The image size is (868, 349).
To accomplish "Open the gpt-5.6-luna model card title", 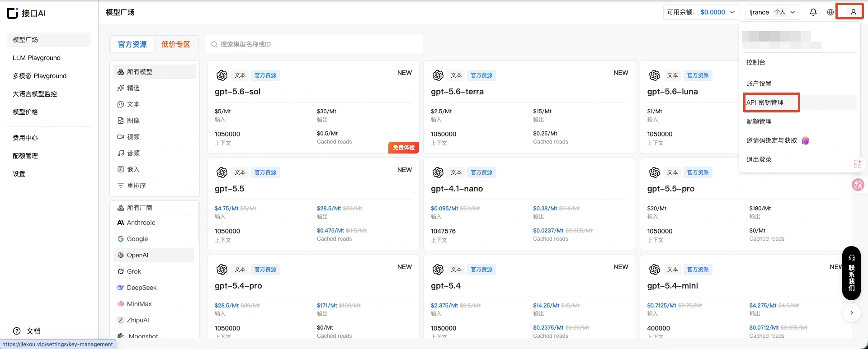I will tap(673, 92).
